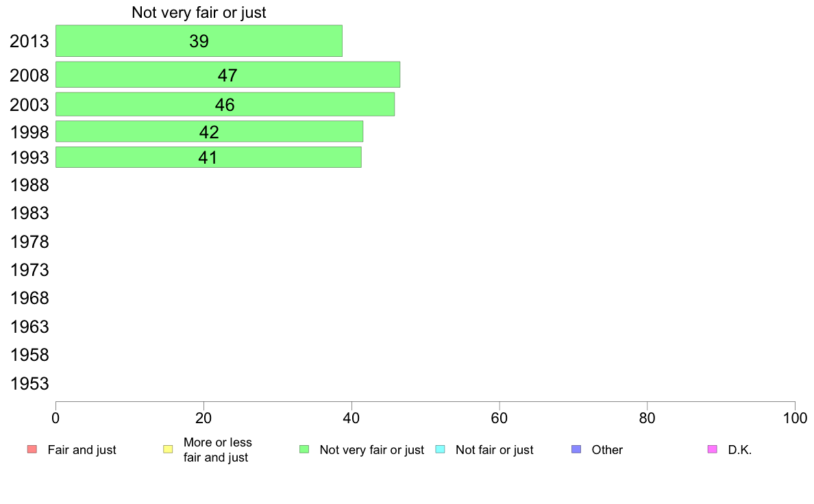Click the red Fair and just legend swatch
The image size is (814, 504).
point(32,449)
